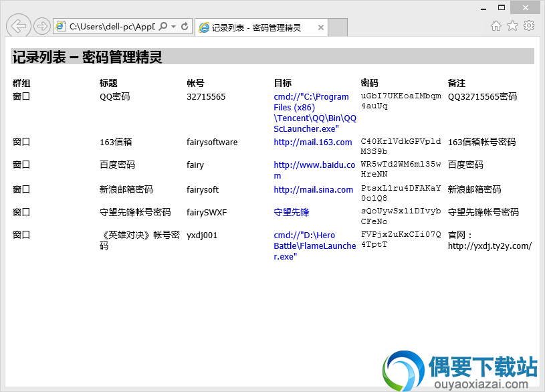Click the fairysoftware account cell
Screen dimensions: 545x392
(x=212, y=142)
